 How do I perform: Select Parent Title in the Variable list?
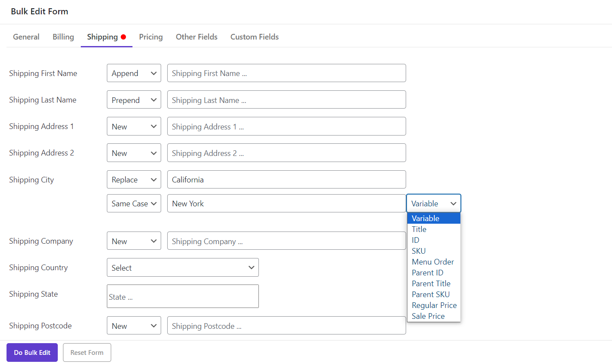pos(431,284)
